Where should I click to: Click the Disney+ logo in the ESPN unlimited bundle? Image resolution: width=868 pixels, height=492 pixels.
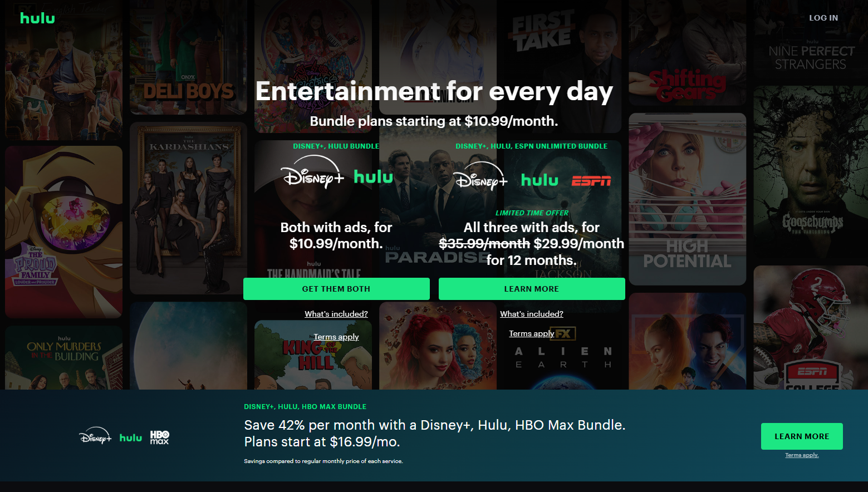[481, 176]
